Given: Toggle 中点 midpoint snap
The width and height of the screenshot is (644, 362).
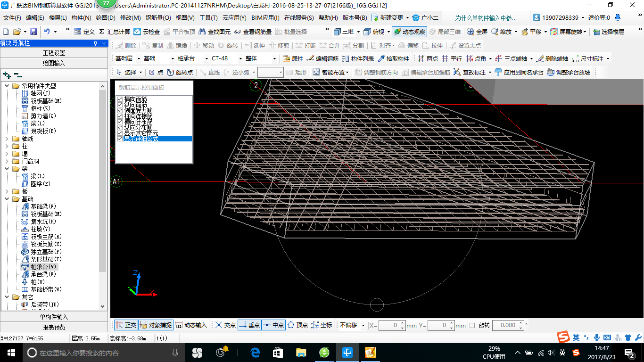Looking at the screenshot, I should click(x=273, y=325).
